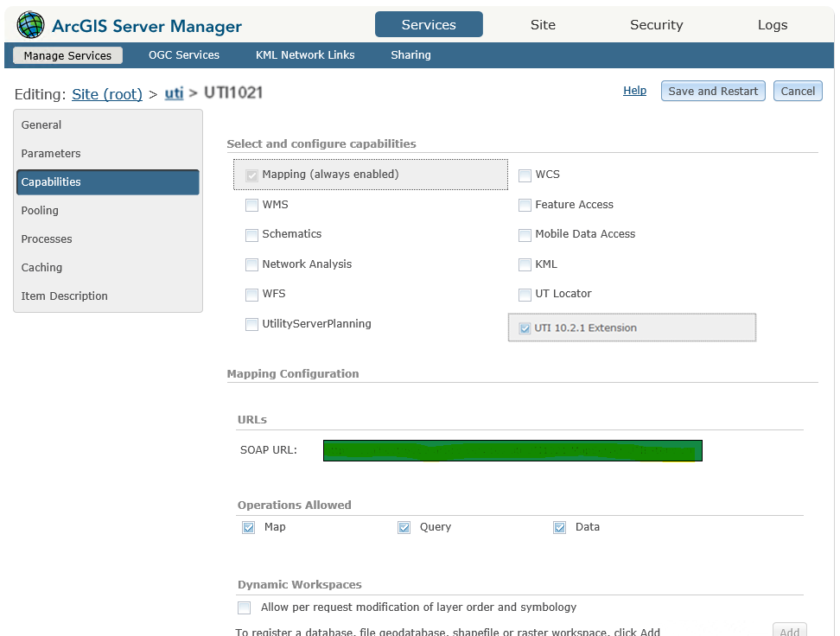The width and height of the screenshot is (840, 636).
Task: Follow the Site (root) breadcrumb link
Action: coord(107,94)
